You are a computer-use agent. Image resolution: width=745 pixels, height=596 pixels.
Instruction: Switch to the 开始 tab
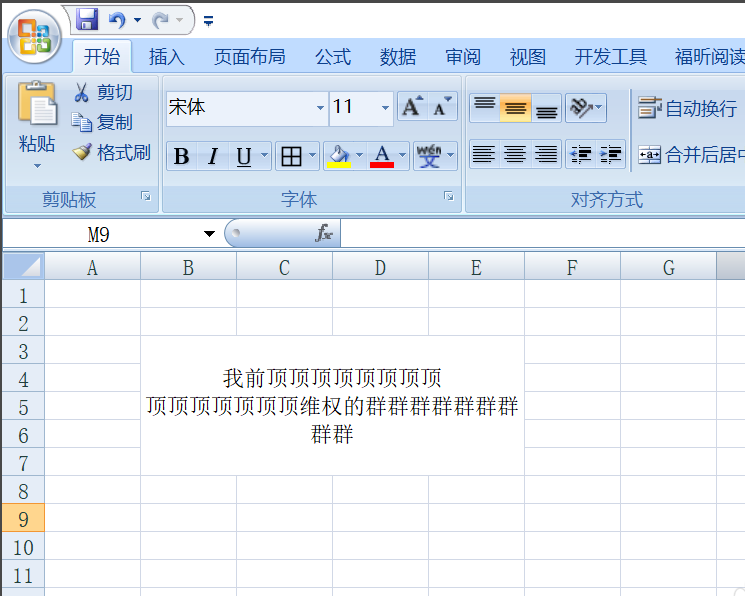pyautogui.click(x=102, y=57)
